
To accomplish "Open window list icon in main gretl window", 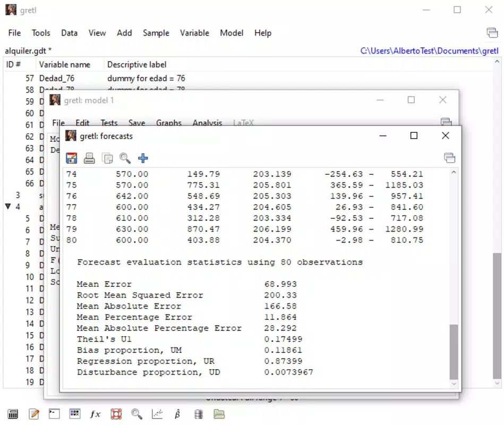I will pyautogui.click(x=492, y=32).
